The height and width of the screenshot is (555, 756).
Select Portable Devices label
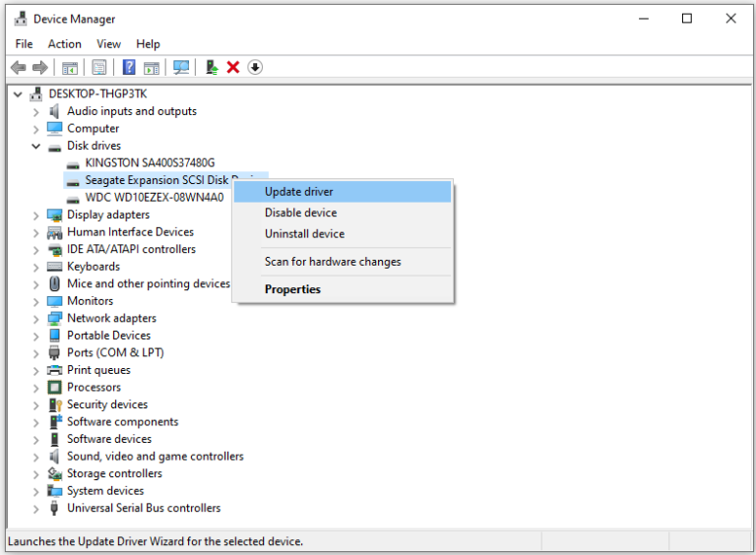point(108,336)
